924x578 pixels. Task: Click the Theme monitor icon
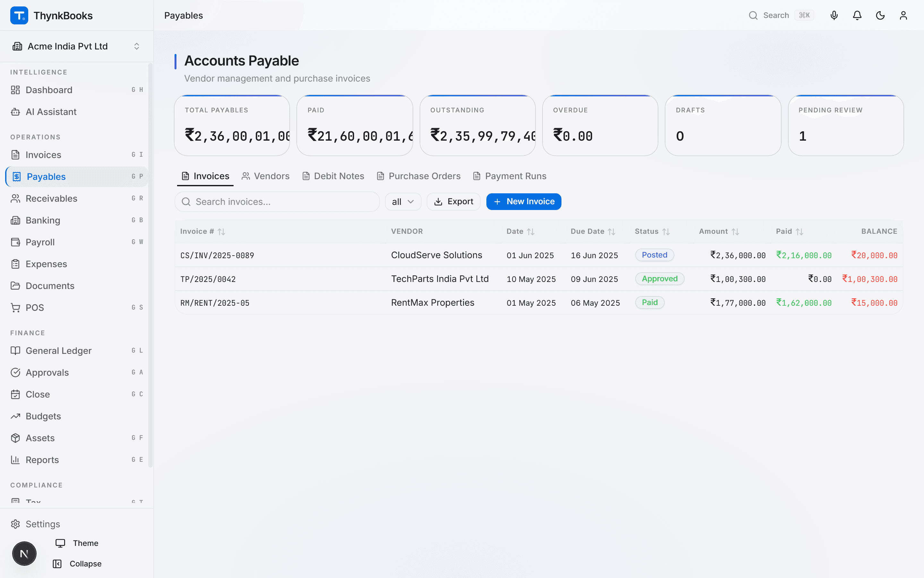click(60, 543)
